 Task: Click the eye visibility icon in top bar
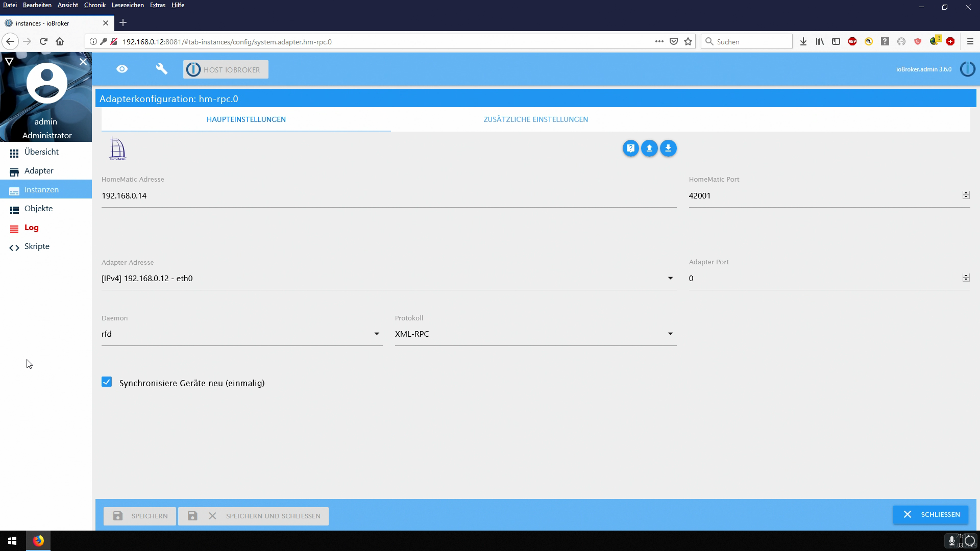pyautogui.click(x=122, y=69)
